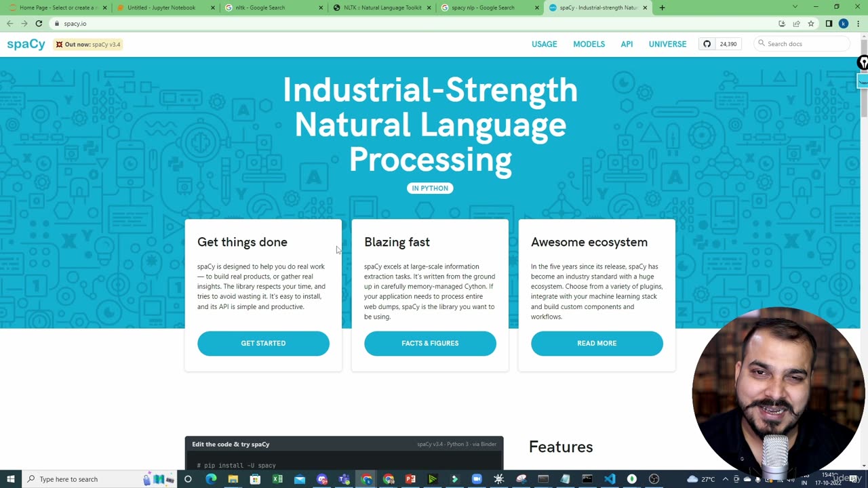Click the Search docs field
868x488 pixels.
802,44
